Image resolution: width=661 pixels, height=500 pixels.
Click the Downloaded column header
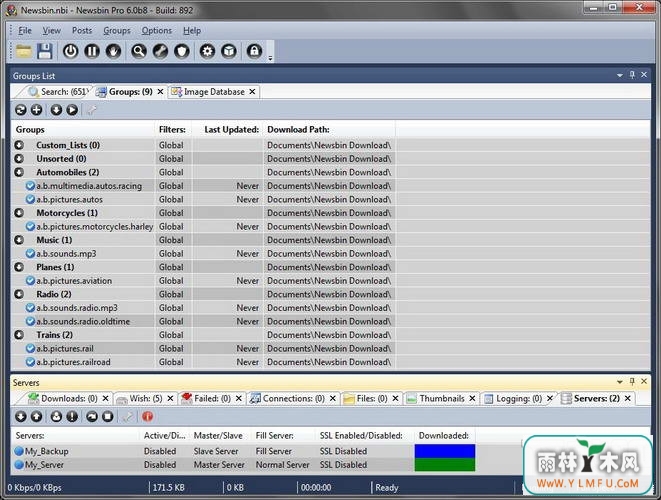tap(443, 436)
